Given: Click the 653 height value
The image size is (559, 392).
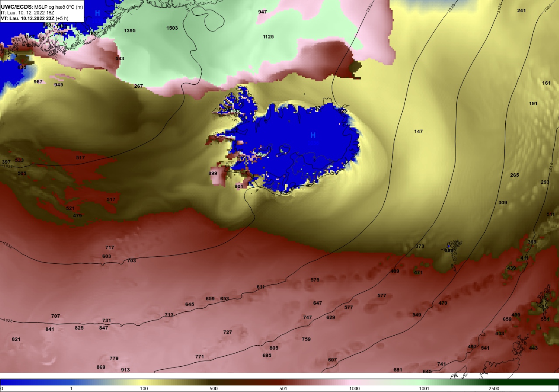Looking at the screenshot, I should click(x=224, y=299).
